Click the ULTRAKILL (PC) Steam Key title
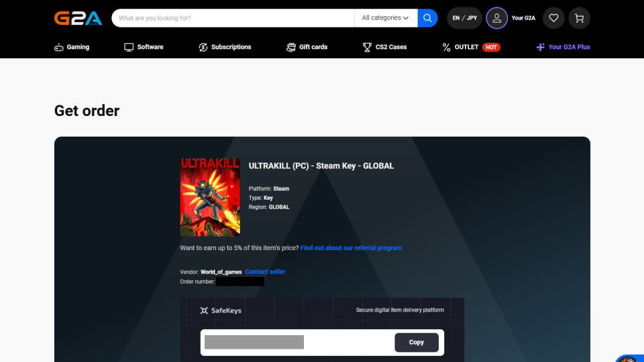The height and width of the screenshot is (362, 644). pyautogui.click(x=321, y=166)
